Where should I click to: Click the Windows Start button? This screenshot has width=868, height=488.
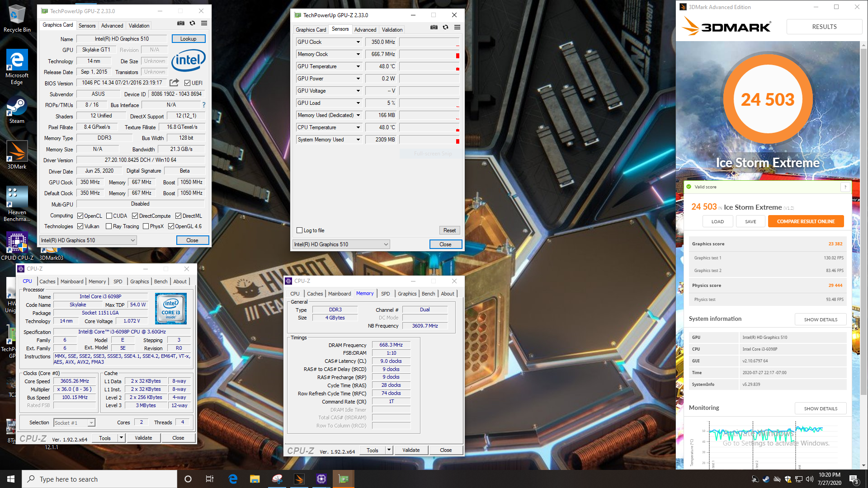pyautogui.click(x=11, y=479)
